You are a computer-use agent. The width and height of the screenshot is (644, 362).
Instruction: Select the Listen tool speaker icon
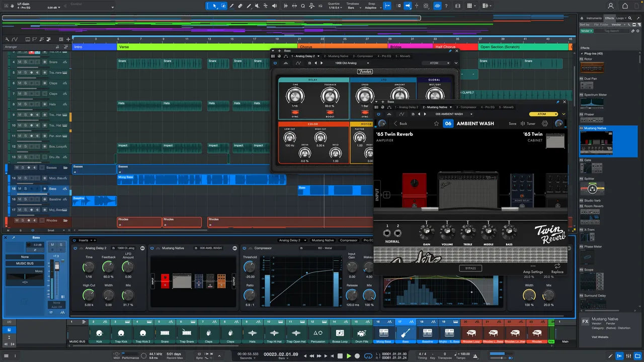pos(275,6)
